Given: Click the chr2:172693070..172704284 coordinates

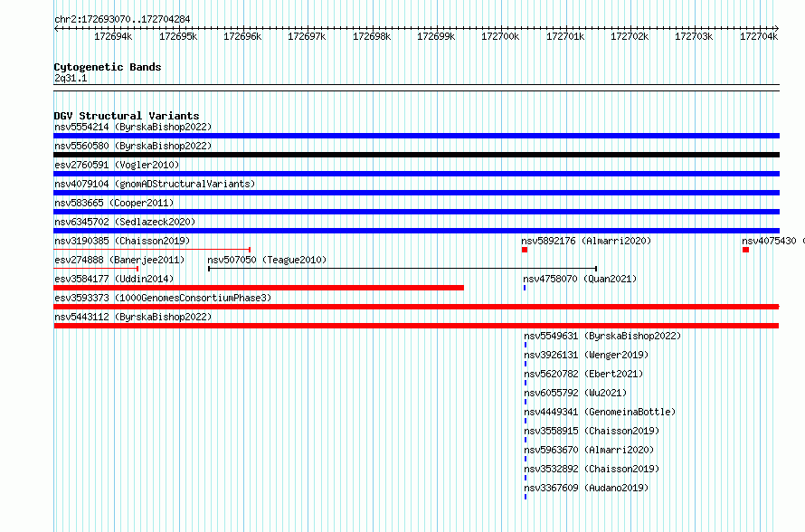Looking at the screenshot, I should (x=122, y=19).
